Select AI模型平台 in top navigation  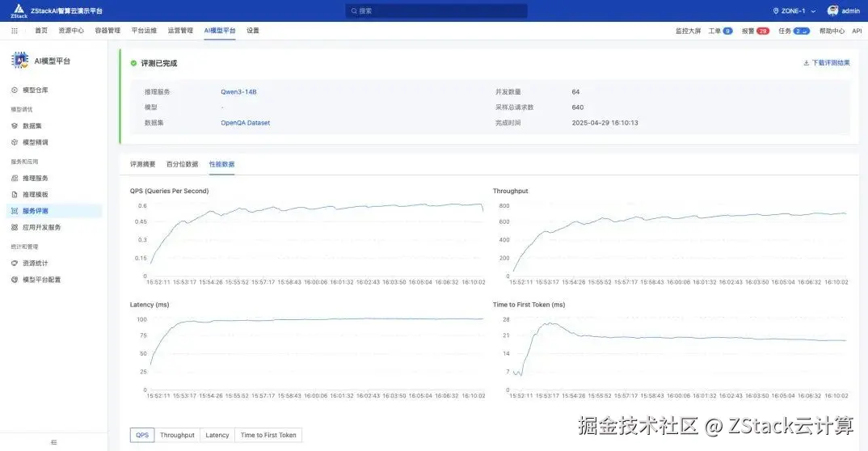[220, 31]
